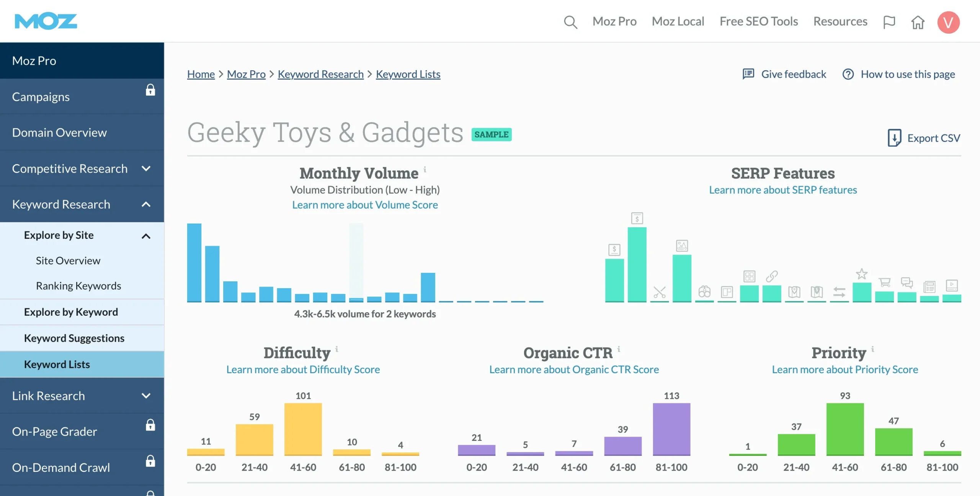Screen dimensions: 980x496
Task: Select Resources in the top navigation
Action: 840,21
